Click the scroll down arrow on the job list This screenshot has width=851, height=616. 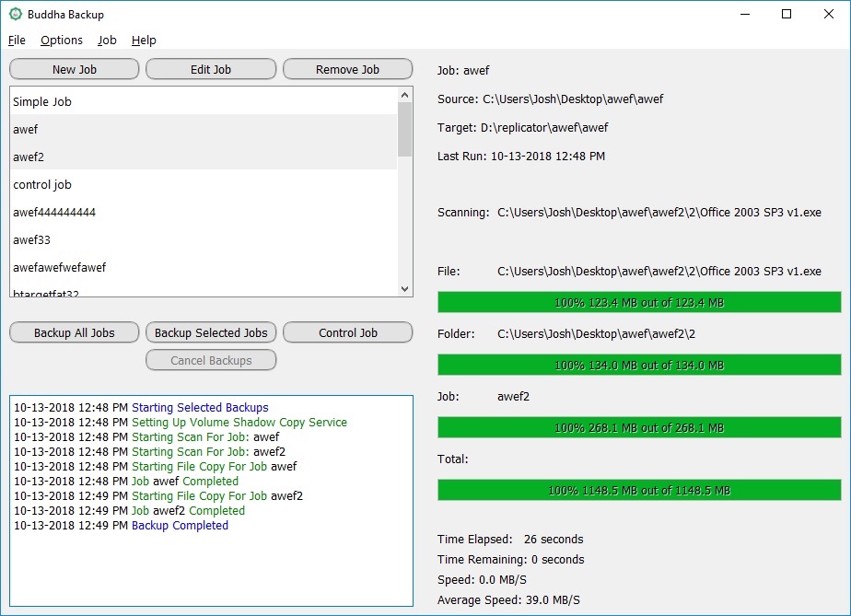click(403, 288)
